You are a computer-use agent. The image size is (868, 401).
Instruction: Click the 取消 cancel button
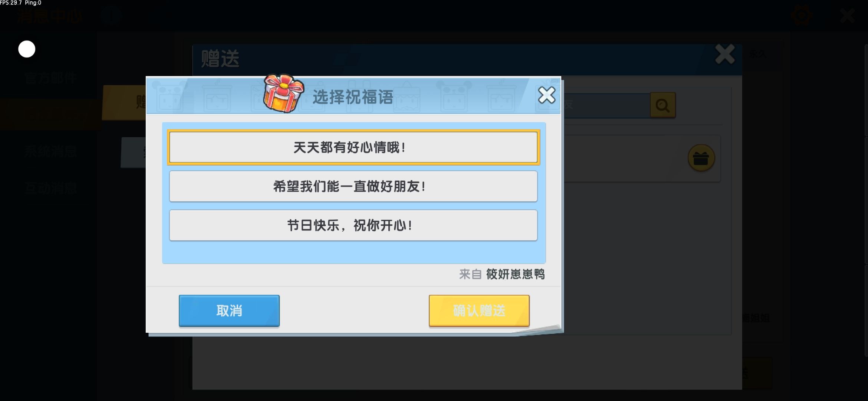pyautogui.click(x=229, y=311)
